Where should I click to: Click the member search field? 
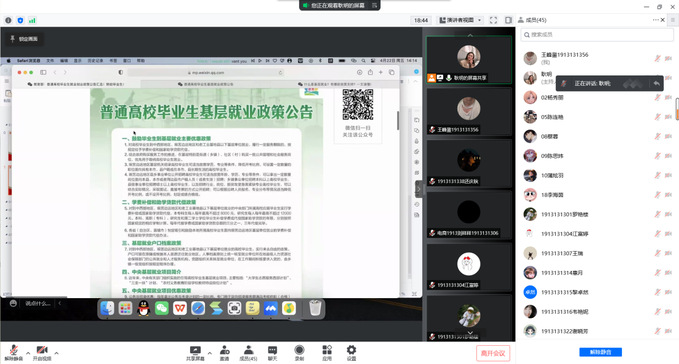(597, 35)
